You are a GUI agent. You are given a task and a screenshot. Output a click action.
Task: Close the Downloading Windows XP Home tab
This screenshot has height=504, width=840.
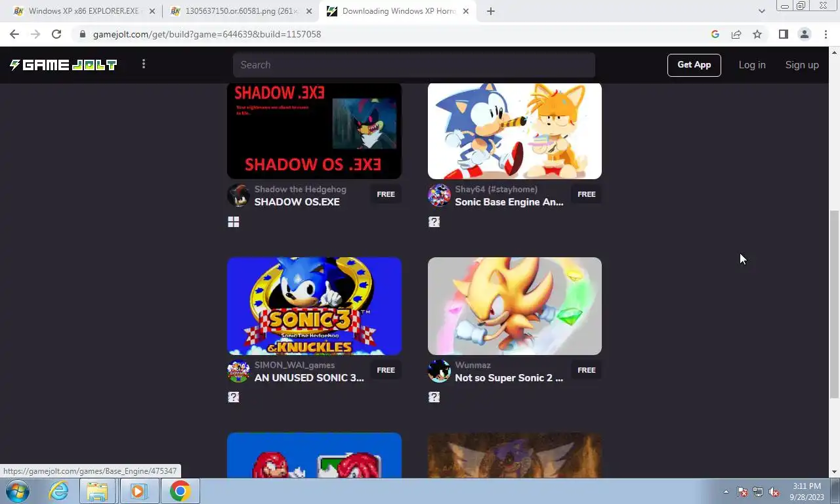466,11
